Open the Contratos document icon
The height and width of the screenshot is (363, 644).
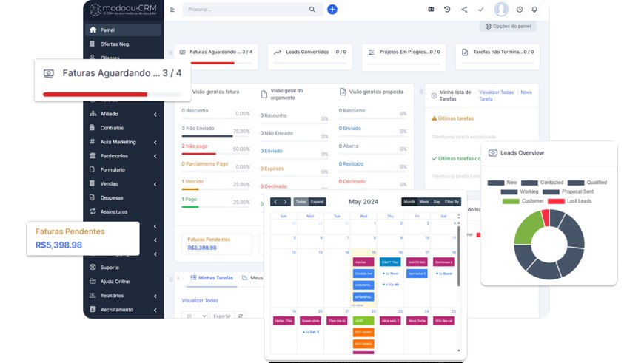click(92, 128)
